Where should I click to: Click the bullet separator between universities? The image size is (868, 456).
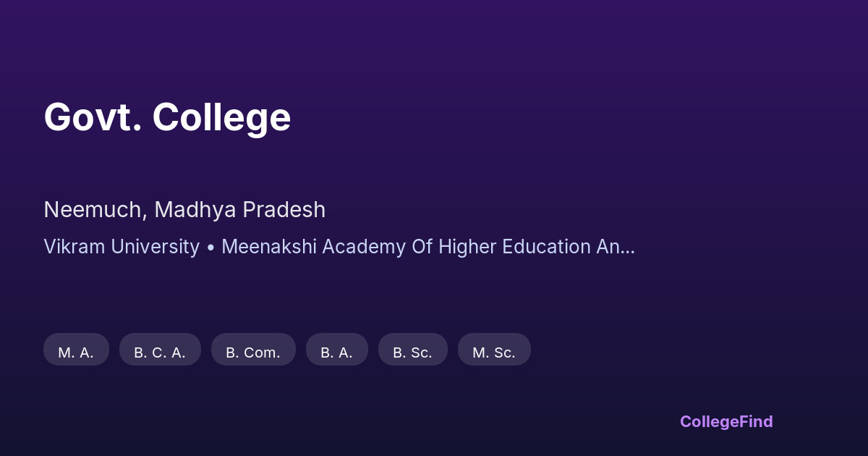click(210, 247)
